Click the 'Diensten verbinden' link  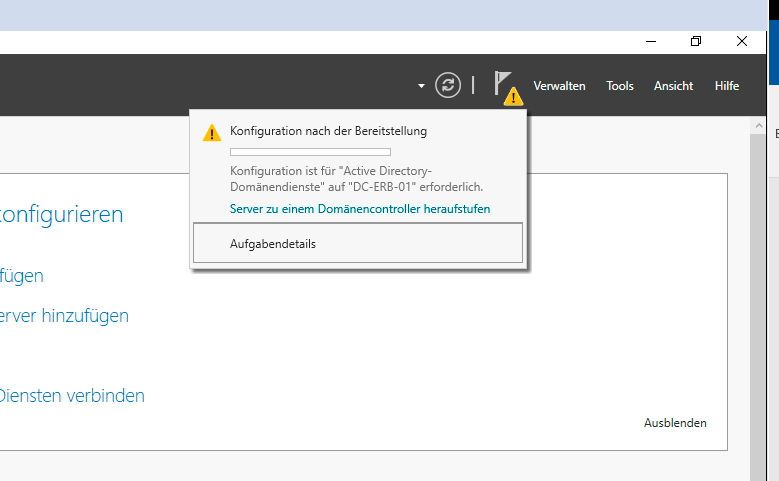[x=72, y=396]
